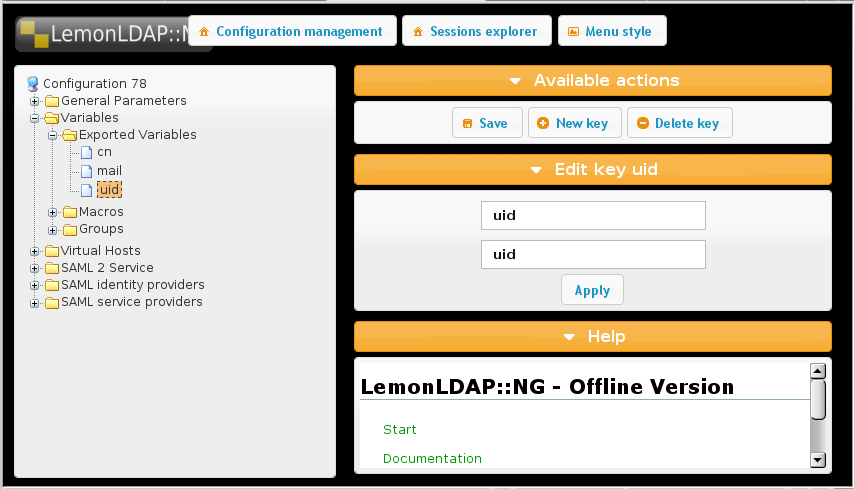Click the SAML 2 Service folder icon
Viewport: 855px width, 489px height.
click(x=52, y=268)
